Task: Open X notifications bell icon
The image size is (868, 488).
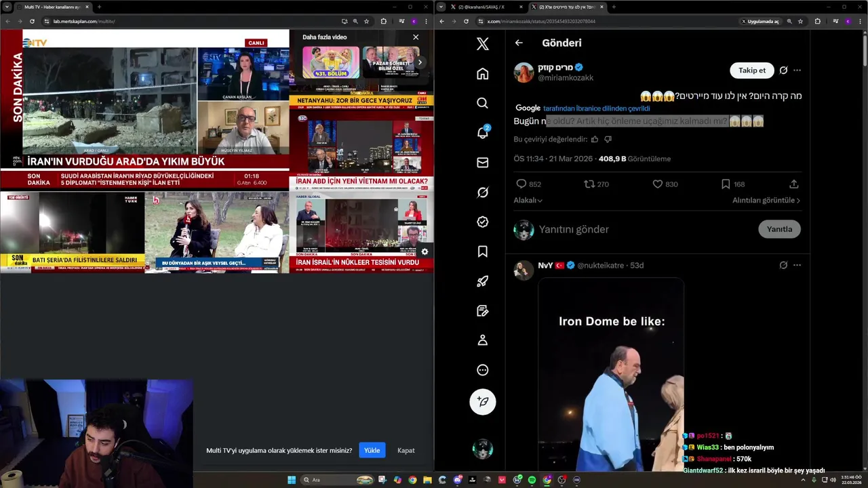Action: coord(483,133)
